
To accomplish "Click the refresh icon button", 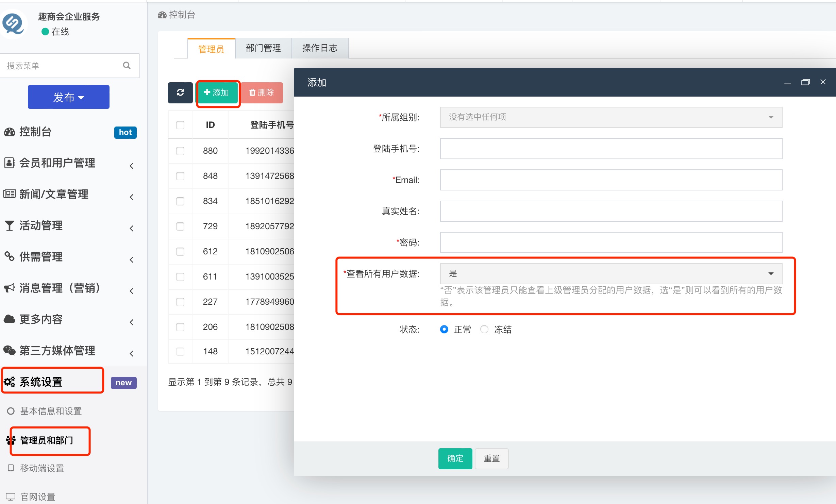I will point(180,93).
